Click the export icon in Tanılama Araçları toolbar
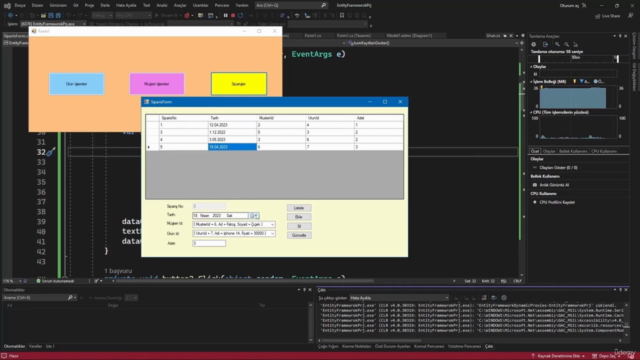The image size is (640, 360). [x=545, y=44]
